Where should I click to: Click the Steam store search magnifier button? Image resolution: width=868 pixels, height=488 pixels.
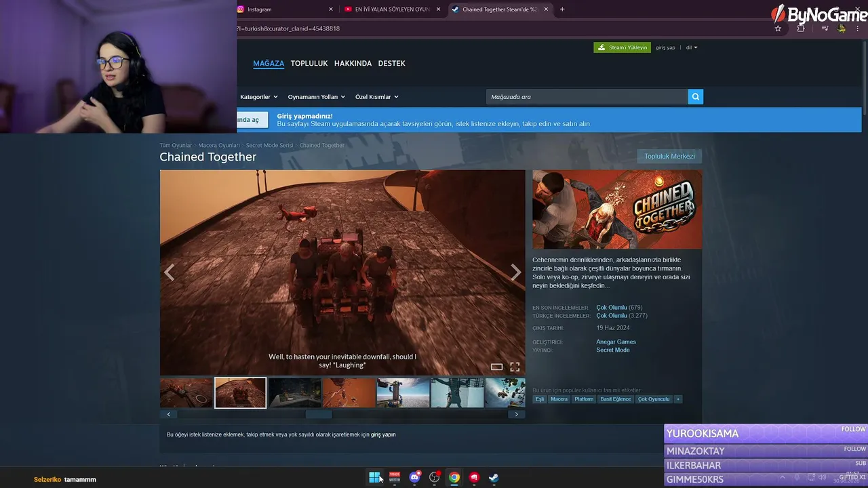pos(695,97)
